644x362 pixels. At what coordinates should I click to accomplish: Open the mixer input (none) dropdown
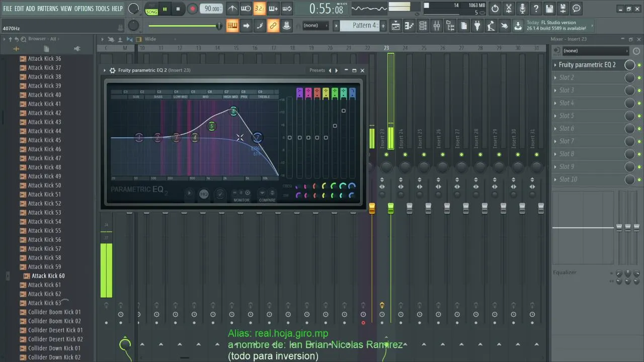tap(595, 51)
